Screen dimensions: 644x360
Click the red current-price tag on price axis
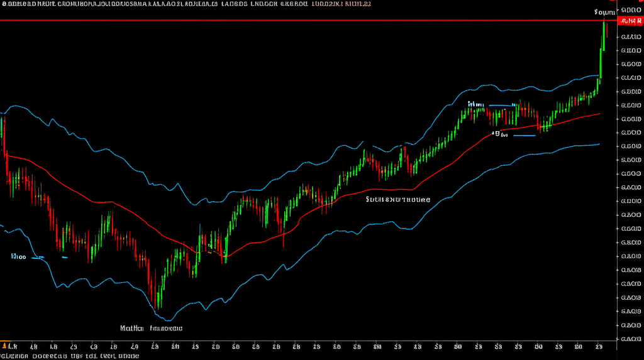630,21
